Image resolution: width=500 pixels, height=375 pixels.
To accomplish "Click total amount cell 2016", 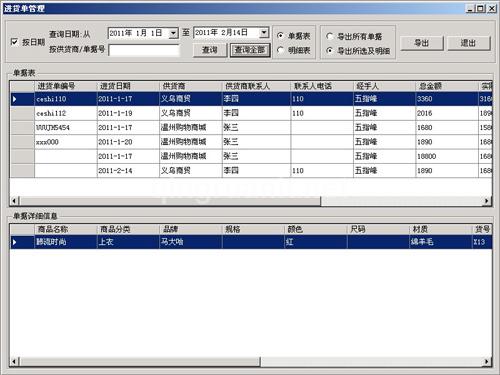I will 447,113.
